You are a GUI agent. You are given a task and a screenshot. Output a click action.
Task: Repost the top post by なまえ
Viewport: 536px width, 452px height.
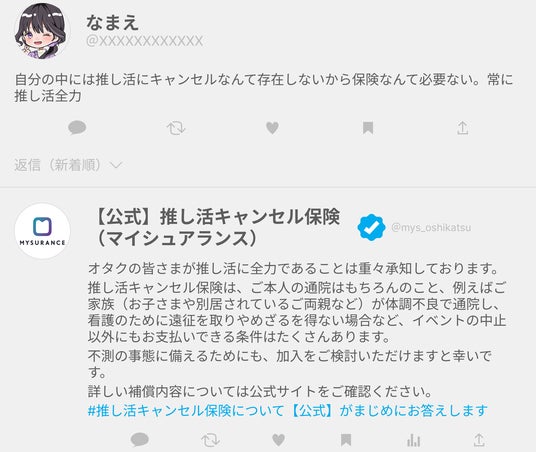tap(176, 128)
